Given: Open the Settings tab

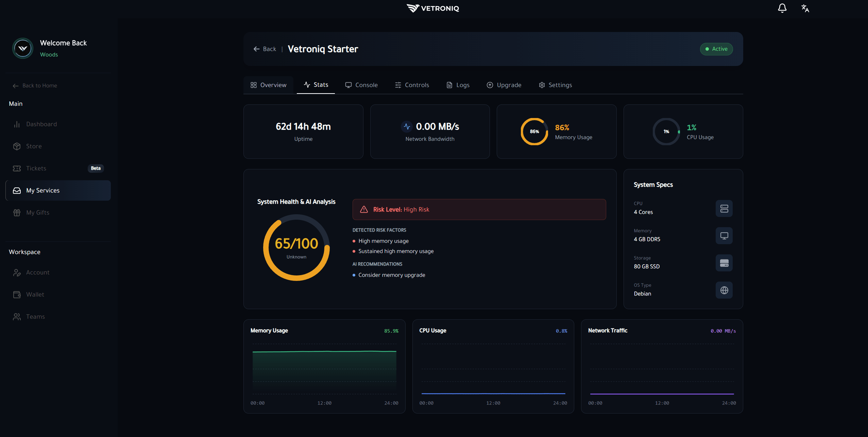Looking at the screenshot, I should click(555, 85).
